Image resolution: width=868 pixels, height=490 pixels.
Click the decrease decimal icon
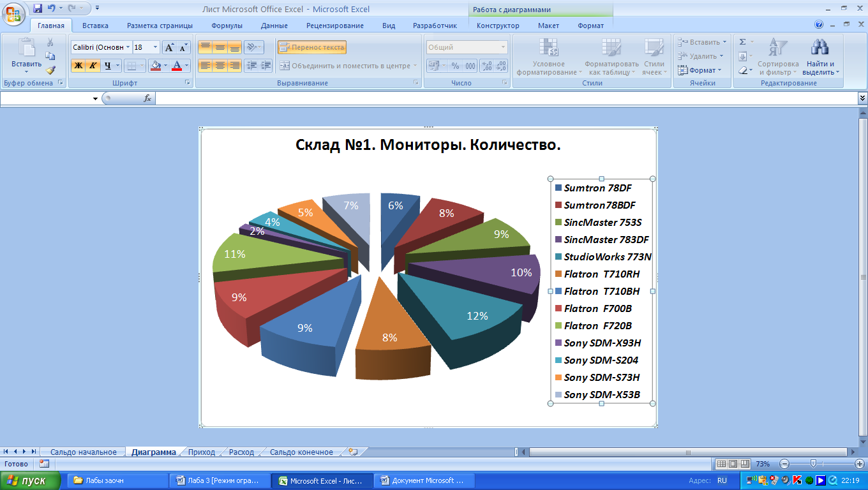tap(501, 65)
